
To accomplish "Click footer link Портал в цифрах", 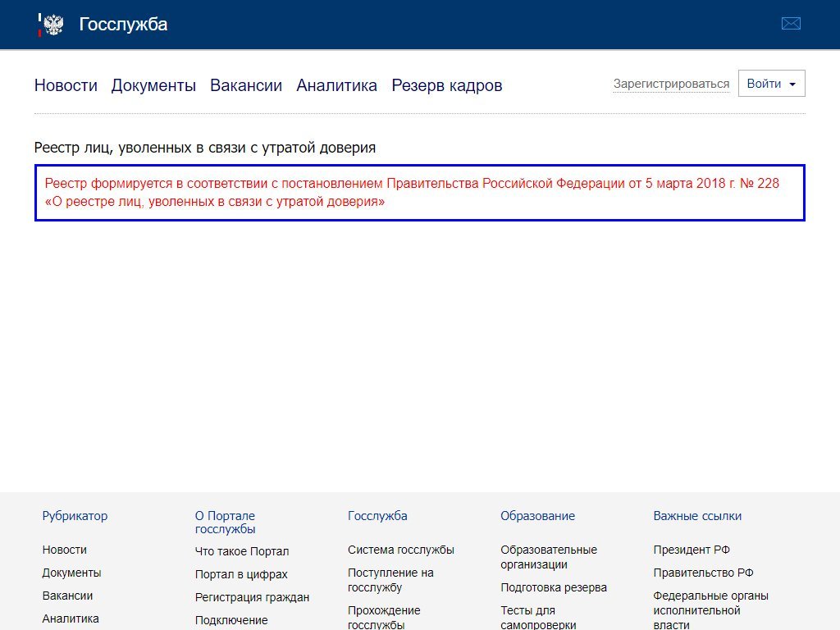I will 241,574.
